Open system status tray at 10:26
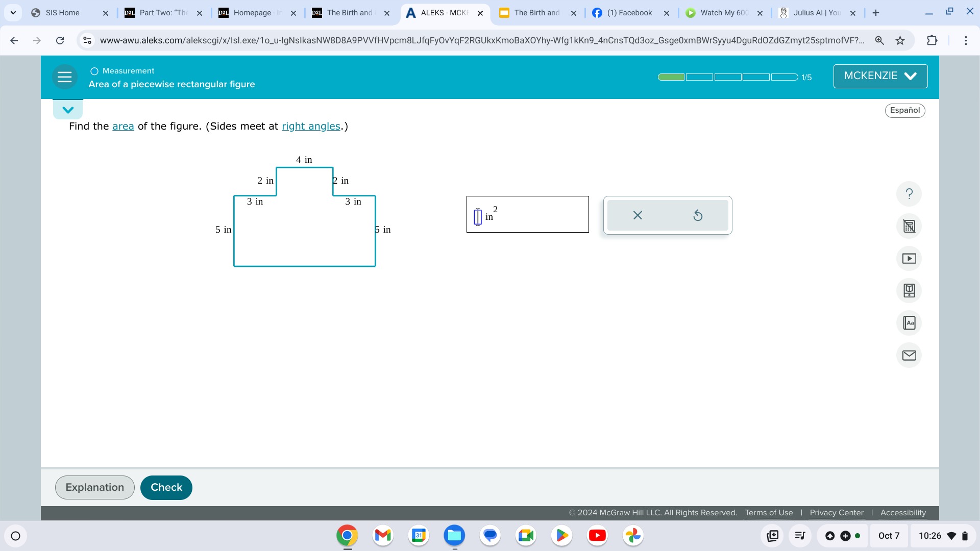This screenshot has width=980, height=551. click(x=943, y=536)
